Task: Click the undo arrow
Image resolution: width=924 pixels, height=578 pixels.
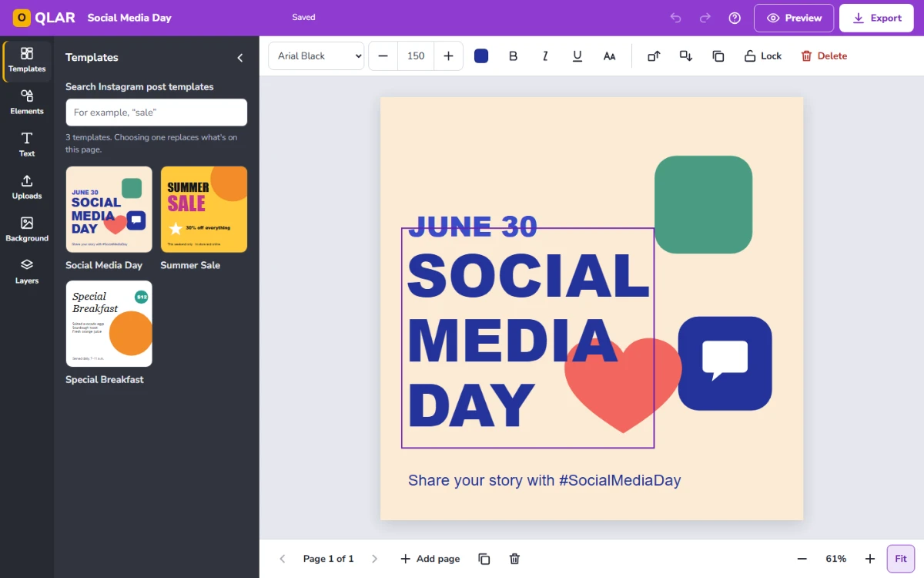Action: [676, 18]
